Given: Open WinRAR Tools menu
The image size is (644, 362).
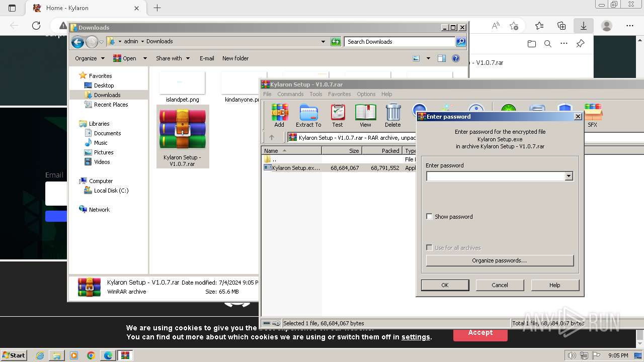Looking at the screenshot, I should click(x=316, y=94).
